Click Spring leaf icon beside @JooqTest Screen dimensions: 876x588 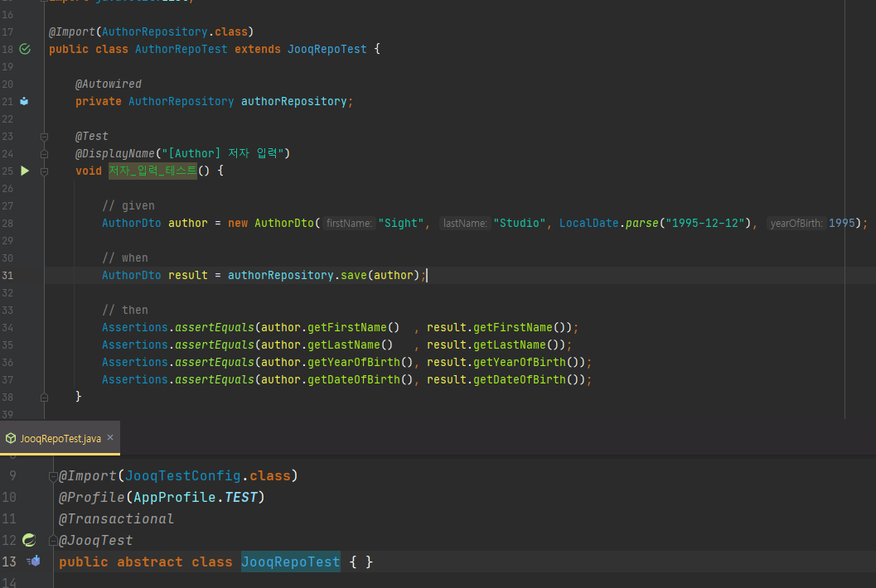tap(29, 540)
